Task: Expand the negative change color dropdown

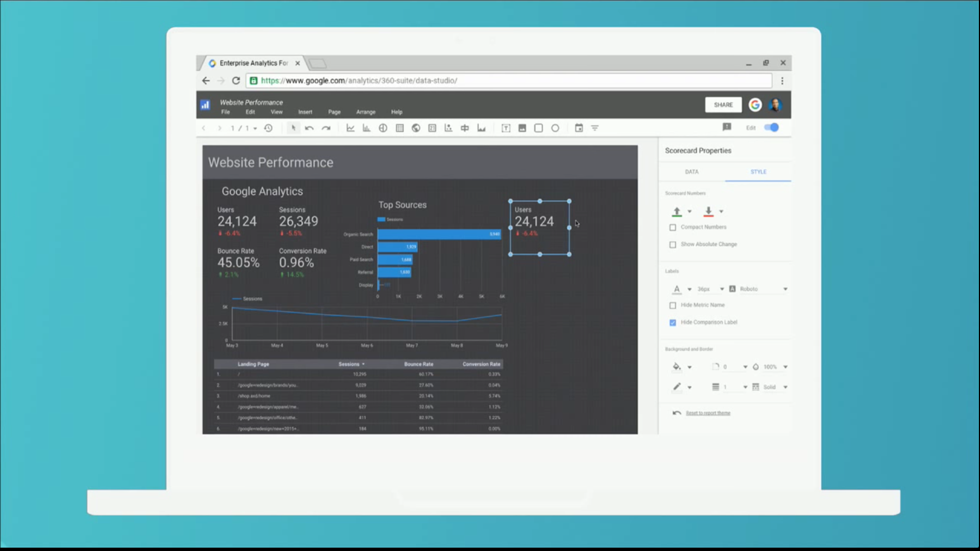Action: [721, 211]
